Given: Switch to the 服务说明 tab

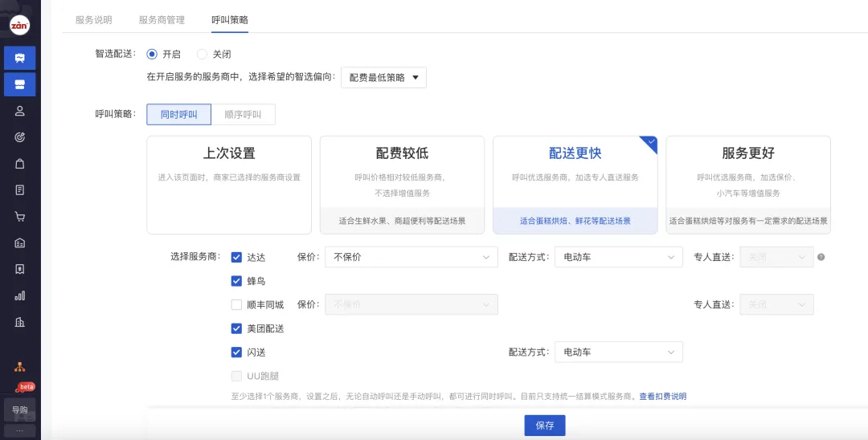Looking at the screenshot, I should point(94,20).
